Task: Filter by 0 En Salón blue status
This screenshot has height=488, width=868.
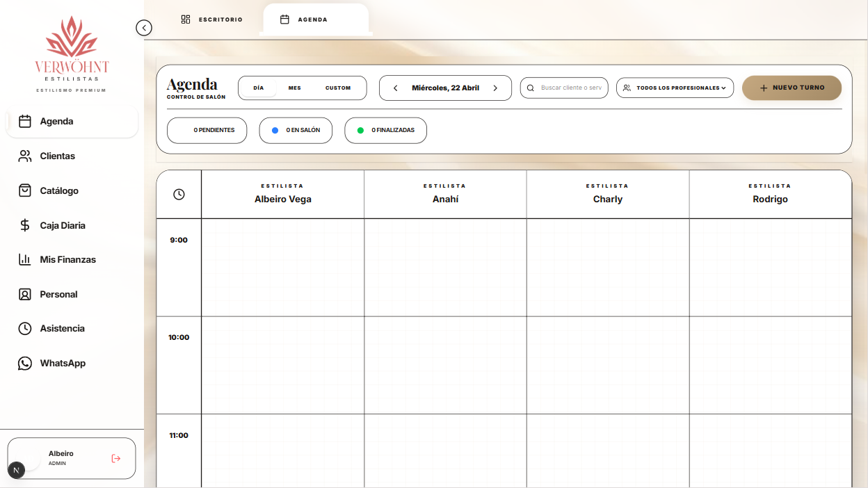Action: [296, 131]
